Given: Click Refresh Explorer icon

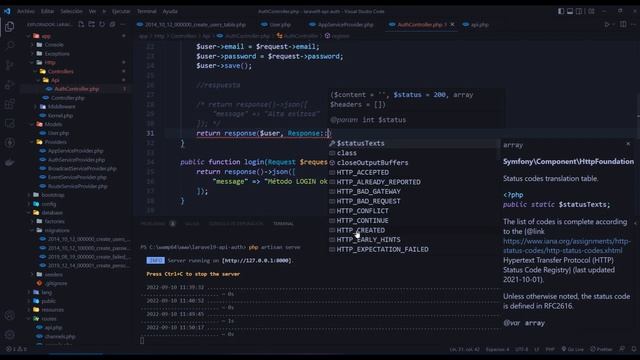Looking at the screenshot, I should tap(102, 24).
